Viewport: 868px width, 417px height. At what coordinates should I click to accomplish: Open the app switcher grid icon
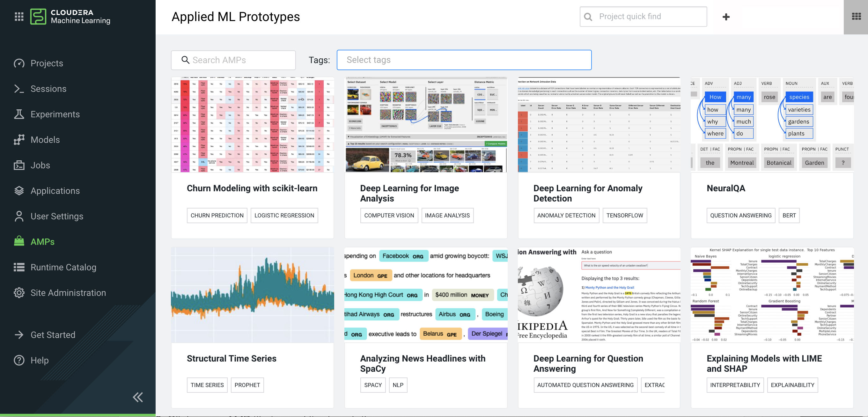click(x=19, y=17)
